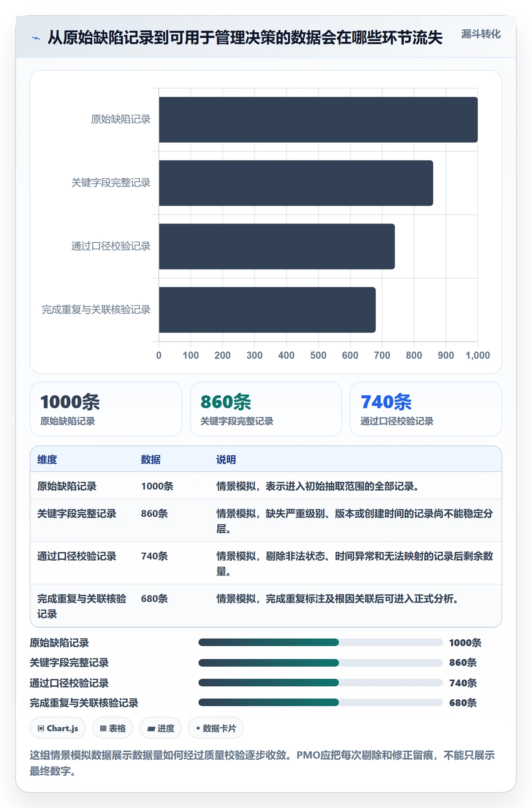Screen dimensions: 532x808
Task: Click the progress bar in the 关键字段完整记录 row
Action: pyautogui.click(x=320, y=663)
